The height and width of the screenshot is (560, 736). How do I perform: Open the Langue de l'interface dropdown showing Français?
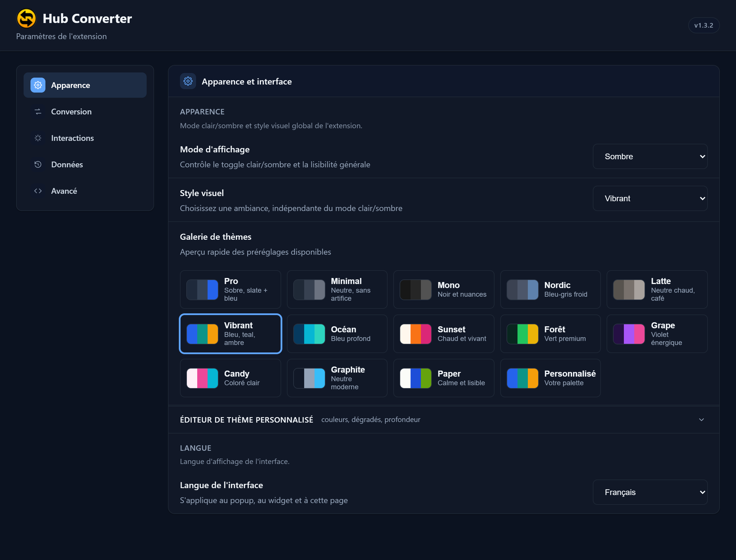click(650, 492)
